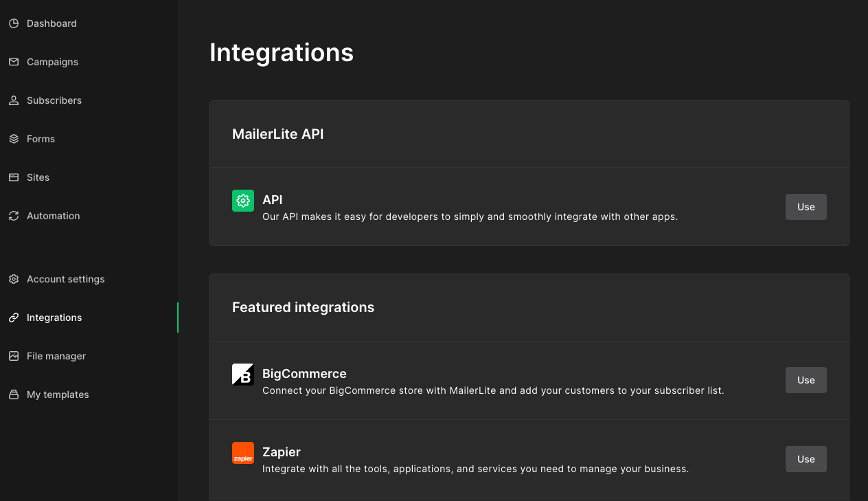Click the Campaigns envelope icon
The height and width of the screenshot is (501, 868).
click(14, 62)
